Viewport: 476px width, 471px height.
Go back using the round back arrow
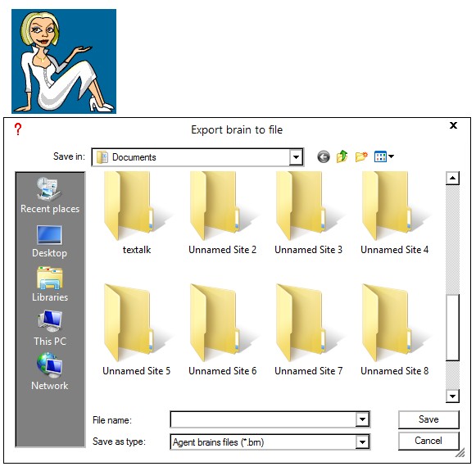point(324,157)
